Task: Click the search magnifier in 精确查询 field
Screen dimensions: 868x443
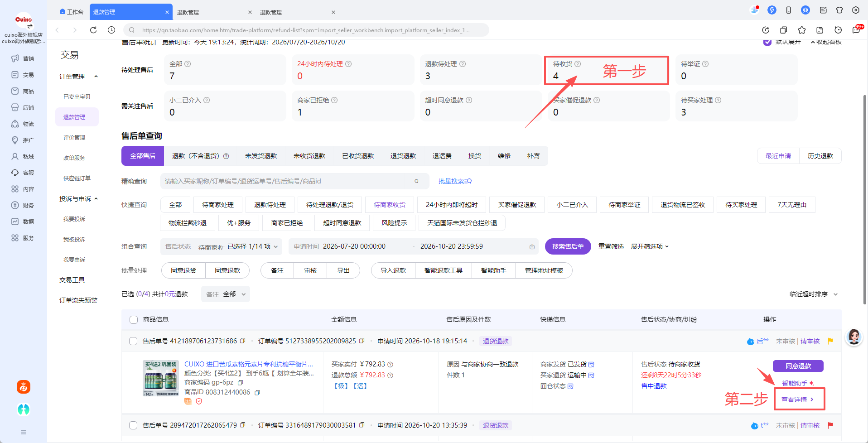Action: tap(416, 181)
